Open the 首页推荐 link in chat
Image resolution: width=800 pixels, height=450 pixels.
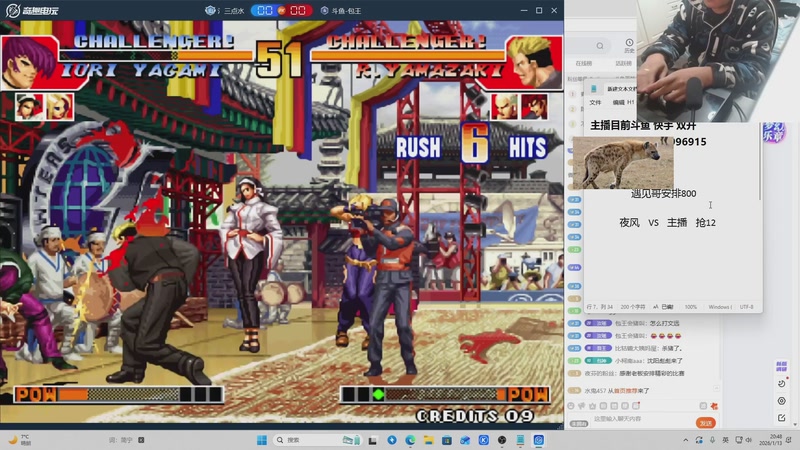click(624, 391)
